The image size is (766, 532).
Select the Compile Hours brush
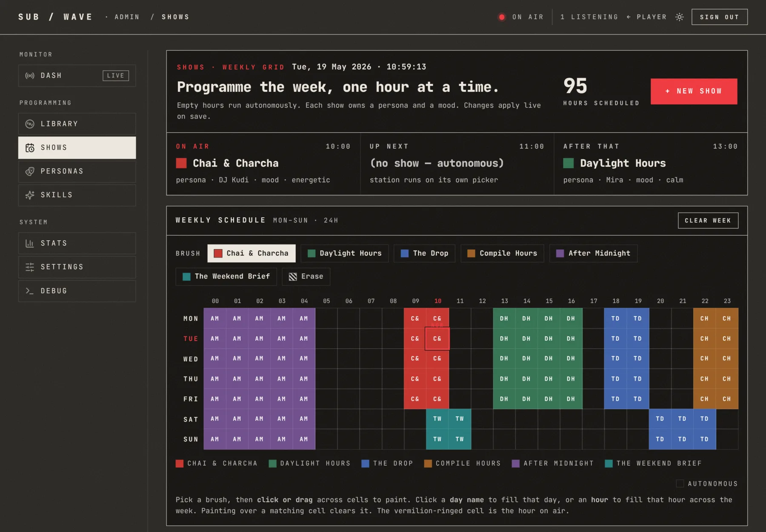(x=502, y=253)
